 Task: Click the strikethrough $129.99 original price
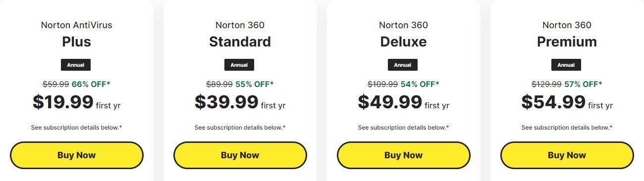point(546,84)
